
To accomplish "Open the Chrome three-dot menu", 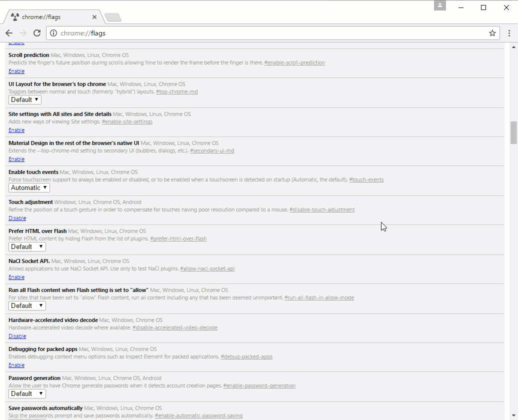I will pyautogui.click(x=509, y=33).
